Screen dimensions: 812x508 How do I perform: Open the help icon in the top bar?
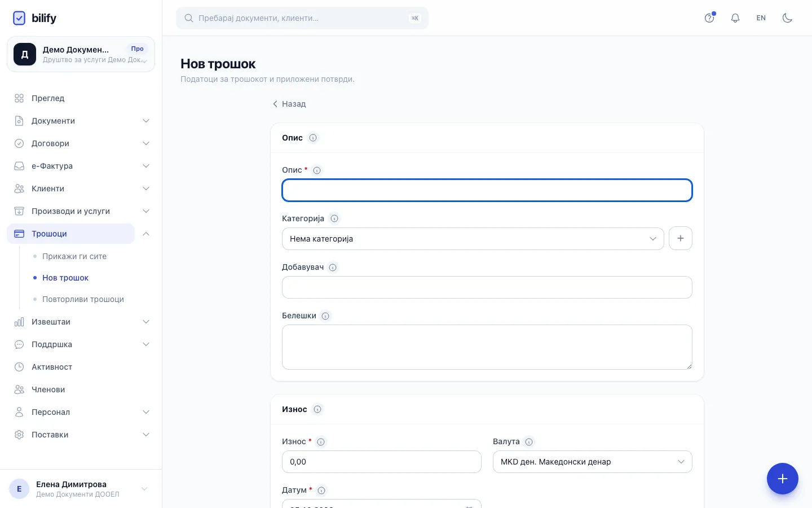(709, 18)
